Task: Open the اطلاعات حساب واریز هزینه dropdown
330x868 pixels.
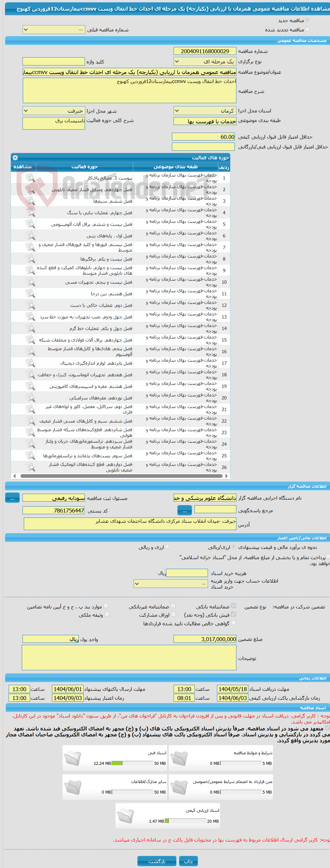Action: 171,583
